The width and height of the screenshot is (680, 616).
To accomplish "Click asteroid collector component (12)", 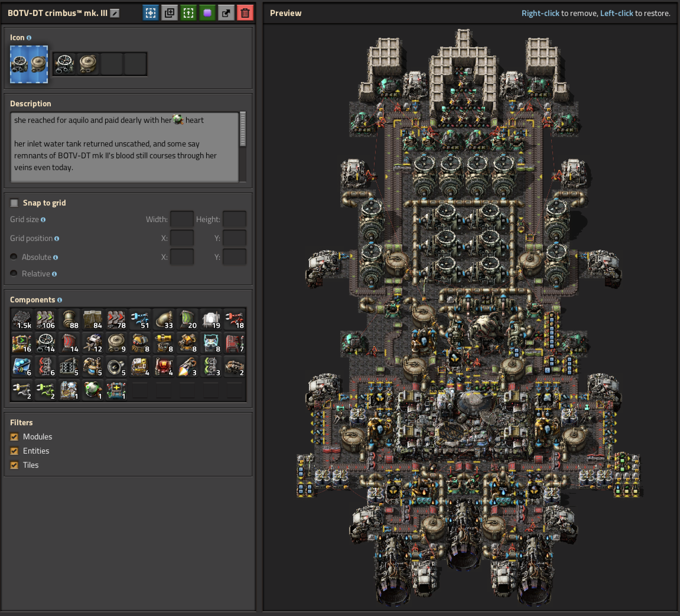I will tap(93, 343).
